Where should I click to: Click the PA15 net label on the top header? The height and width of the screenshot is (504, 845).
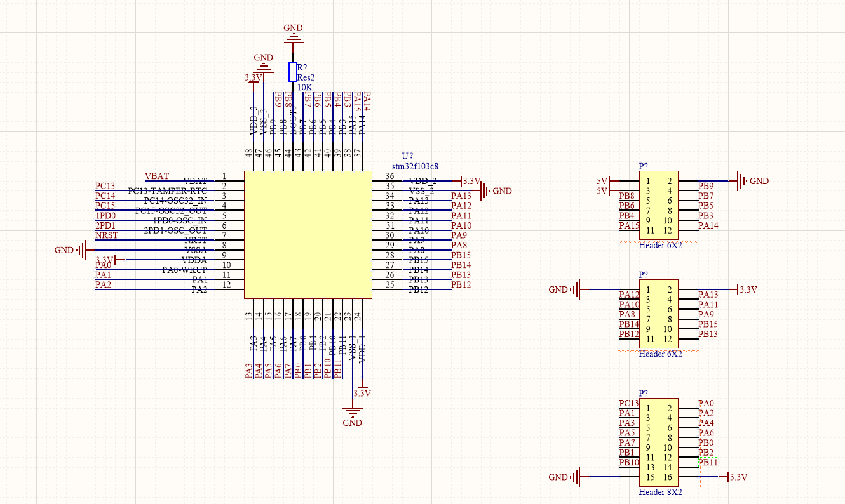[630, 225]
